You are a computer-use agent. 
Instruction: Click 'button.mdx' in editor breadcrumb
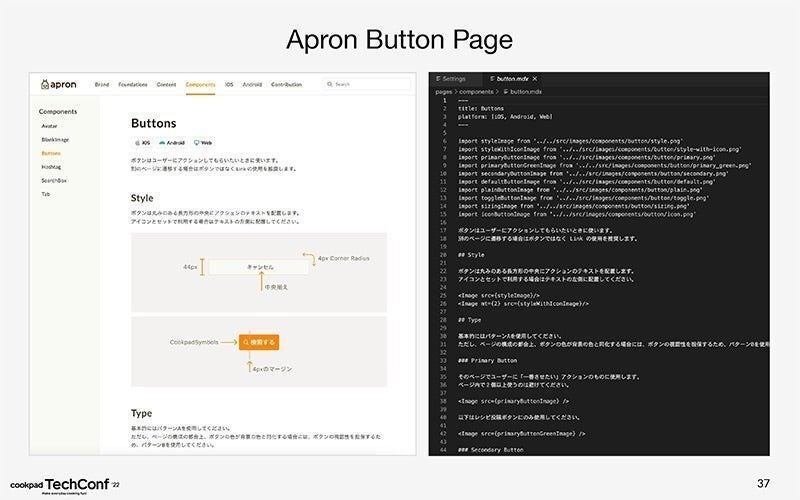[x=526, y=92]
